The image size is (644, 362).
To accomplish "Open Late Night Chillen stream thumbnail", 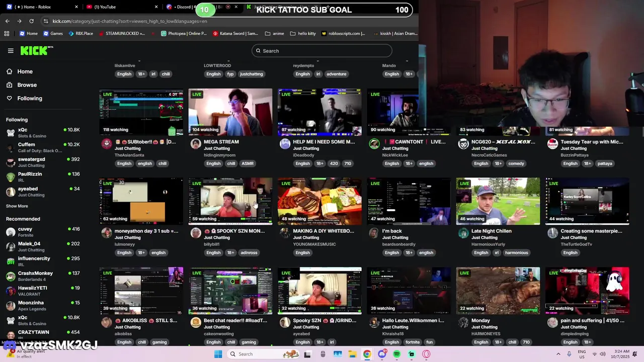I will point(498,201).
